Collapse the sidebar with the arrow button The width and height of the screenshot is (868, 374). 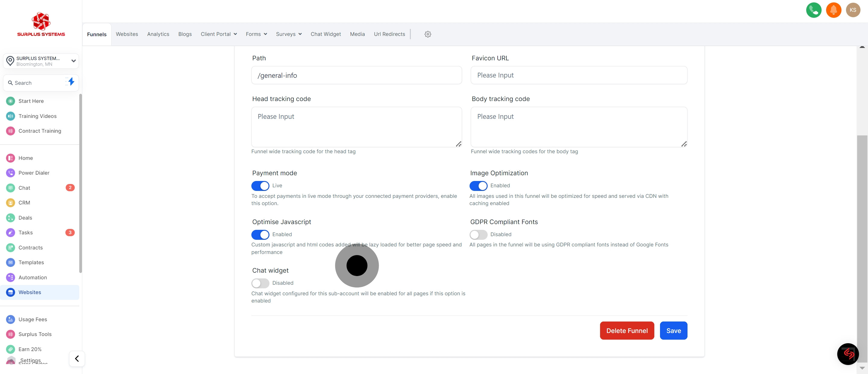click(77, 359)
